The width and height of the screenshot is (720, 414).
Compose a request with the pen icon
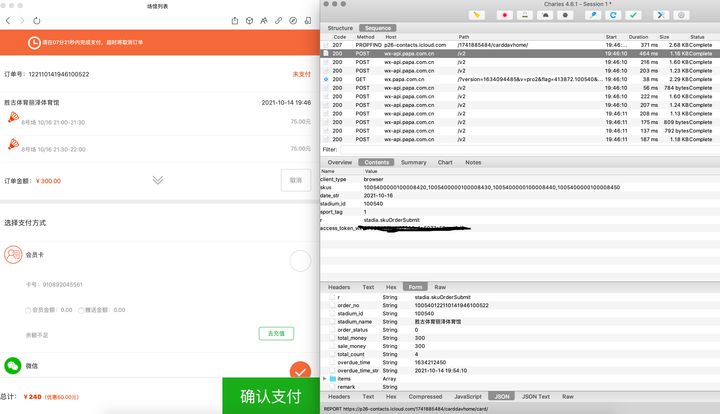[593, 15]
